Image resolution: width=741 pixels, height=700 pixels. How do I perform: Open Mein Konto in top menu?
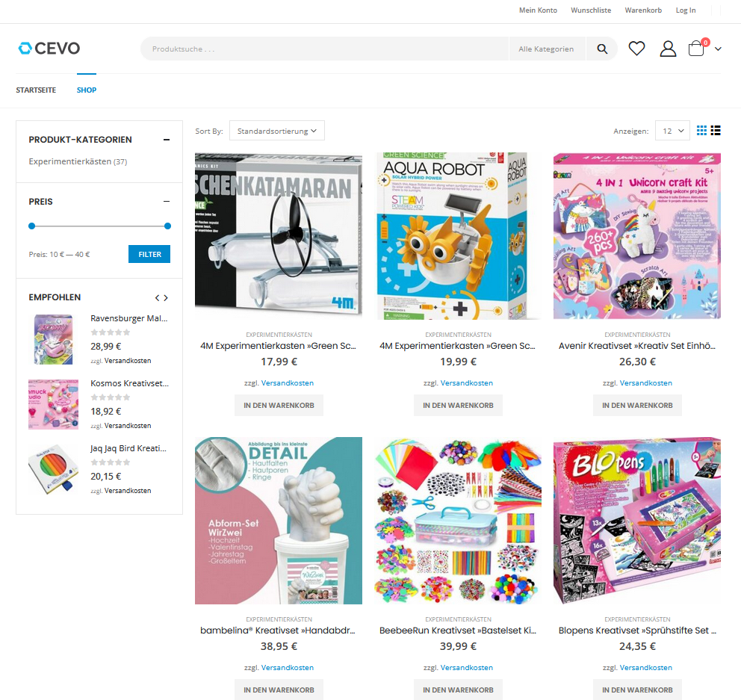click(x=538, y=10)
